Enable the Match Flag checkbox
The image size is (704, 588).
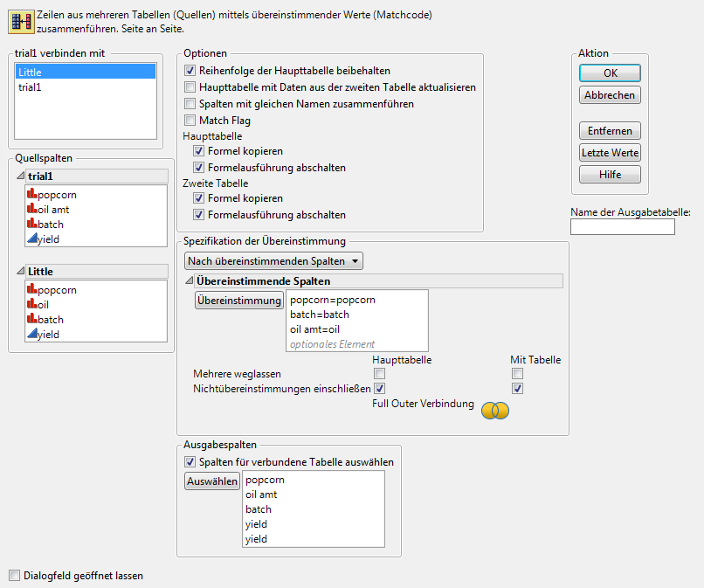[190, 120]
